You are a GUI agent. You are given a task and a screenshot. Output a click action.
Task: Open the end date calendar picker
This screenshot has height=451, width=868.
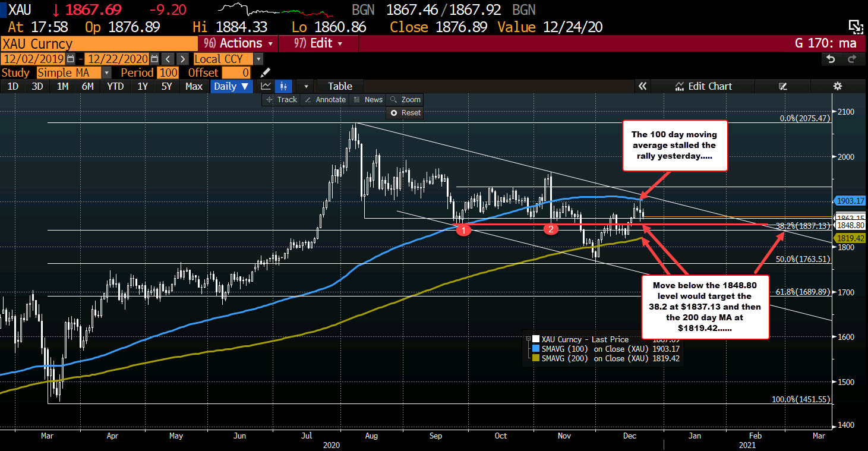coord(154,59)
